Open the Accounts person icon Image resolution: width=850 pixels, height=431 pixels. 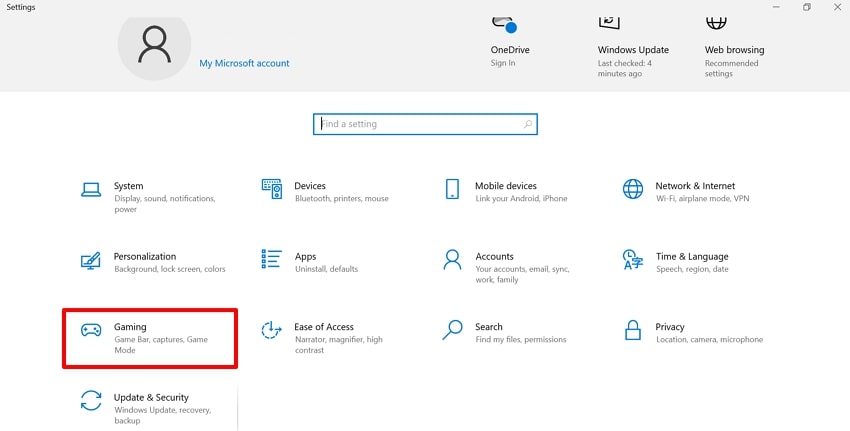coord(452,260)
